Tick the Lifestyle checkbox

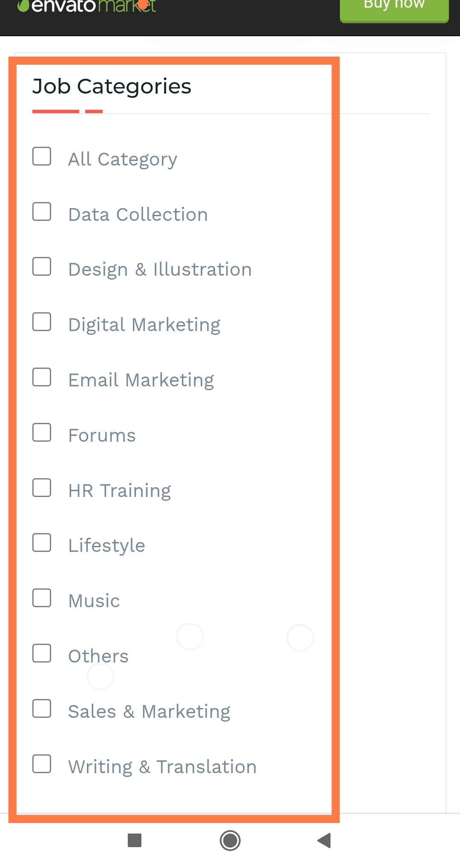42,543
